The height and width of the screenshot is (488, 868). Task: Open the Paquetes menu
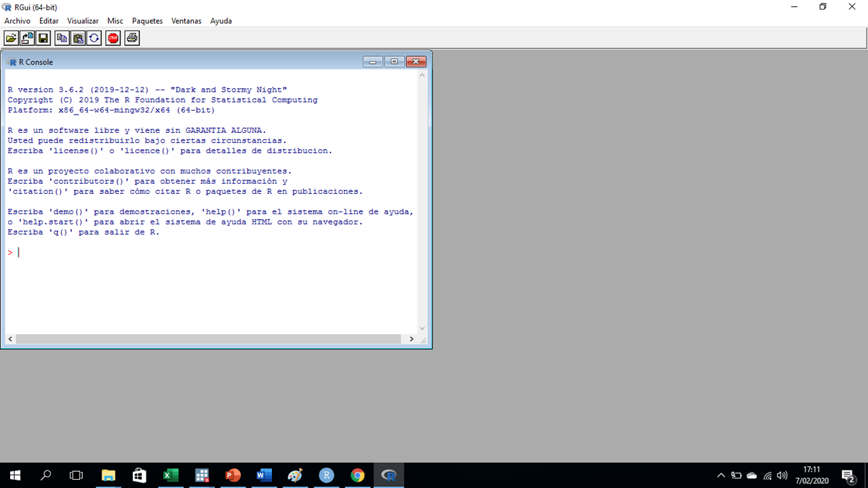tap(147, 21)
